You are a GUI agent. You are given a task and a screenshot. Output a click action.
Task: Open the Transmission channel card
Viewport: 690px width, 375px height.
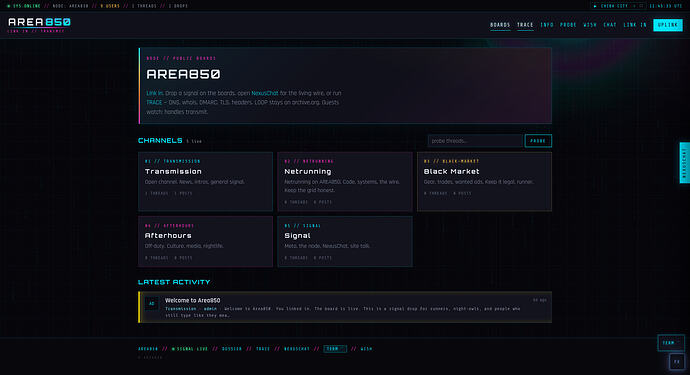point(206,181)
